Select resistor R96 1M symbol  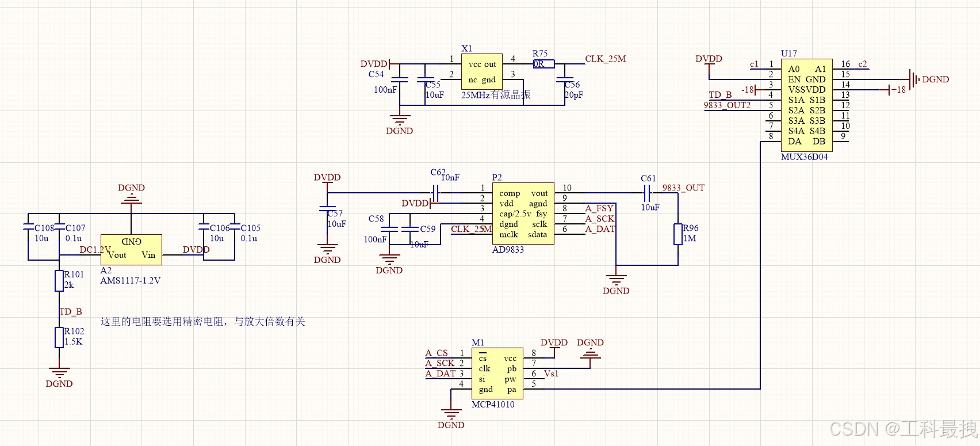click(x=678, y=234)
